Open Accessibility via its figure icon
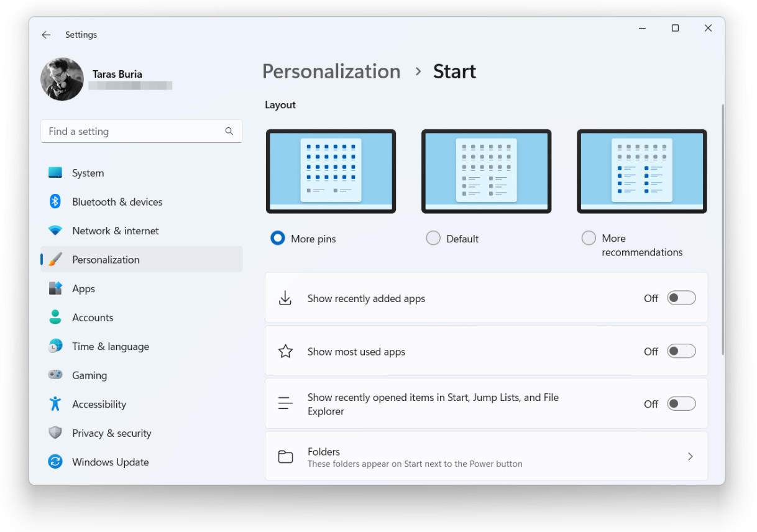 [55, 404]
